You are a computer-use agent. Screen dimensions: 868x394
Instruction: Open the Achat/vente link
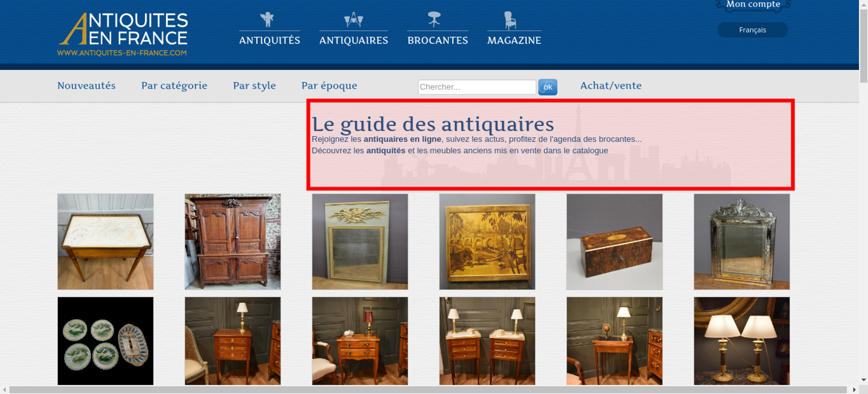pyautogui.click(x=611, y=85)
